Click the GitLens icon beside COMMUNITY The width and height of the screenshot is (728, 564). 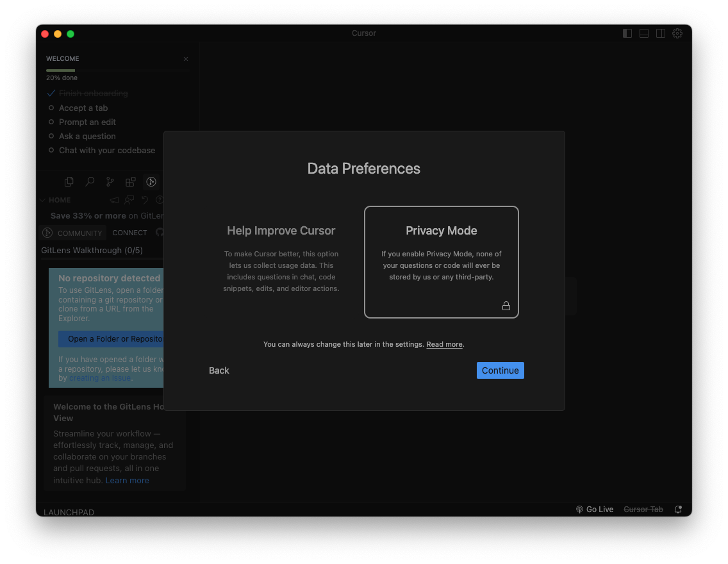(47, 233)
